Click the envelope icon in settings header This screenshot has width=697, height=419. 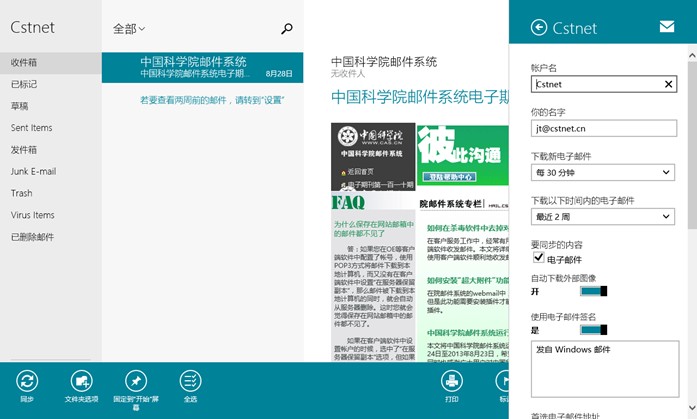pyautogui.click(x=667, y=27)
